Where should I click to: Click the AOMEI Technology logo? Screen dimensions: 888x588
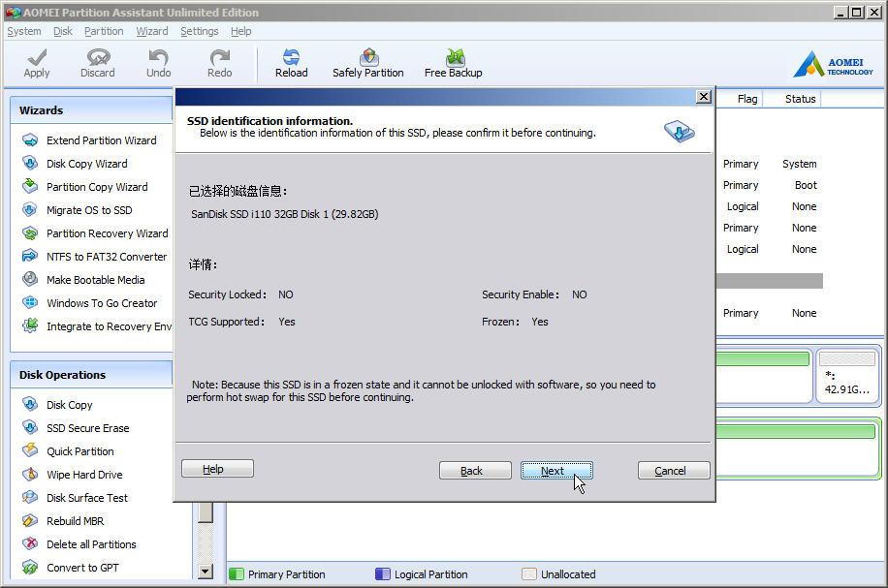833,64
